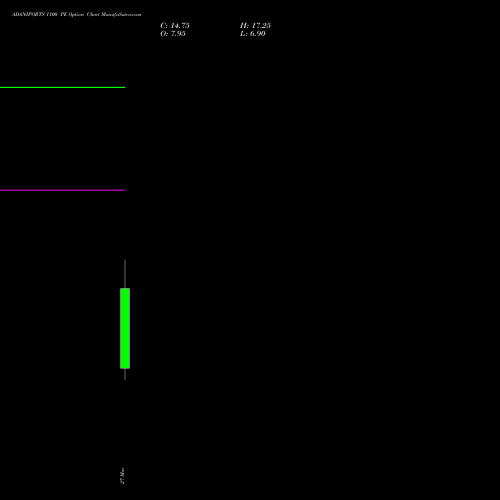The height and width of the screenshot is (500, 500).
Task: Click the '27 Mar' date axis label
Action: coord(122,476)
